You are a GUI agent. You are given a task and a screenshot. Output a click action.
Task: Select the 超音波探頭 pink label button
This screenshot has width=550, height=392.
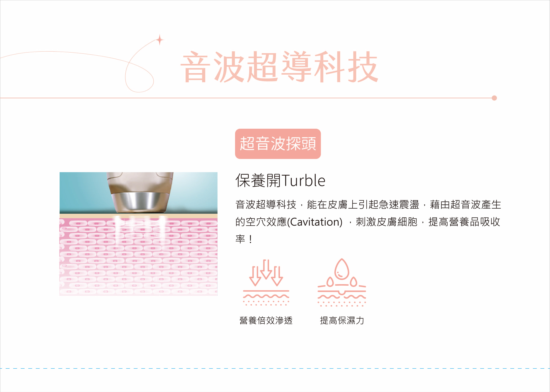tap(278, 144)
